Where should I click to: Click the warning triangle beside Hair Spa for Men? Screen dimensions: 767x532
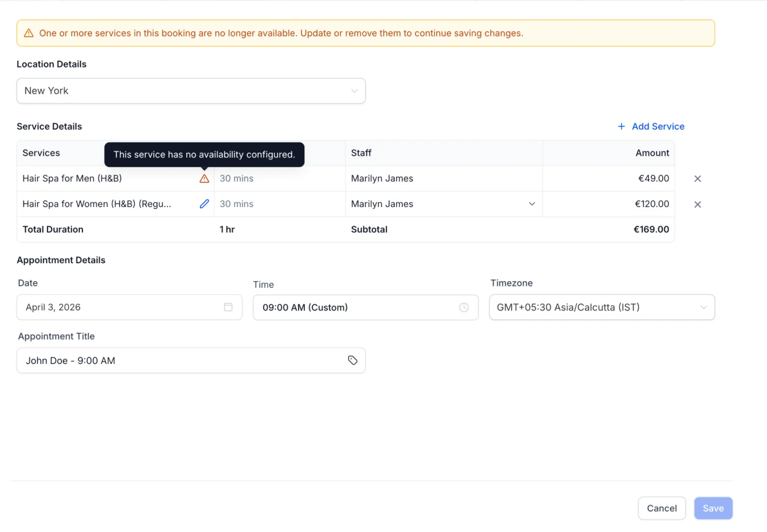click(x=204, y=178)
